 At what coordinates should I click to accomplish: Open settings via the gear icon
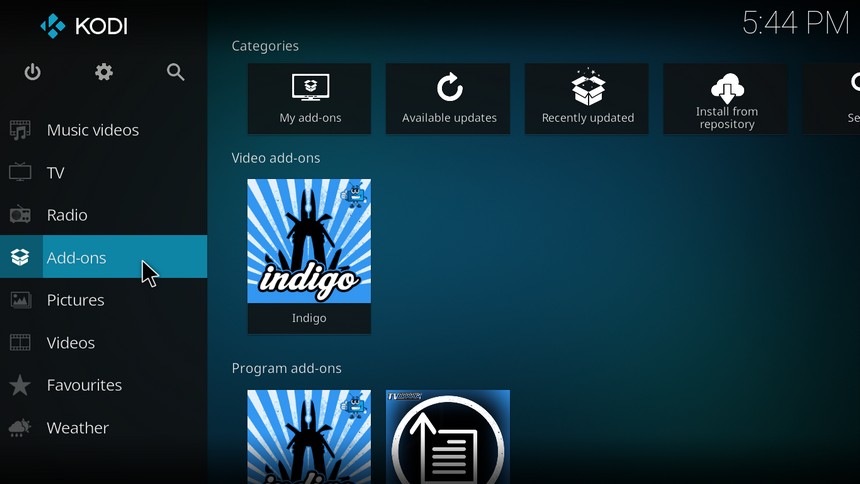pos(104,72)
